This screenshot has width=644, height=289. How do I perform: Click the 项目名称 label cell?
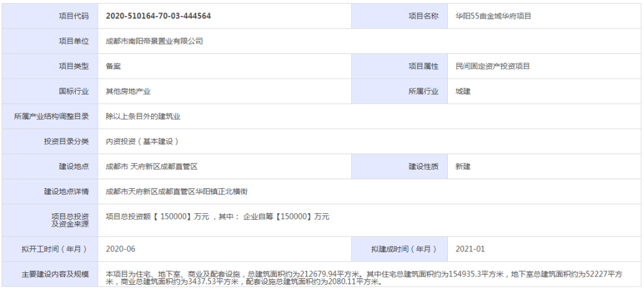(423, 16)
